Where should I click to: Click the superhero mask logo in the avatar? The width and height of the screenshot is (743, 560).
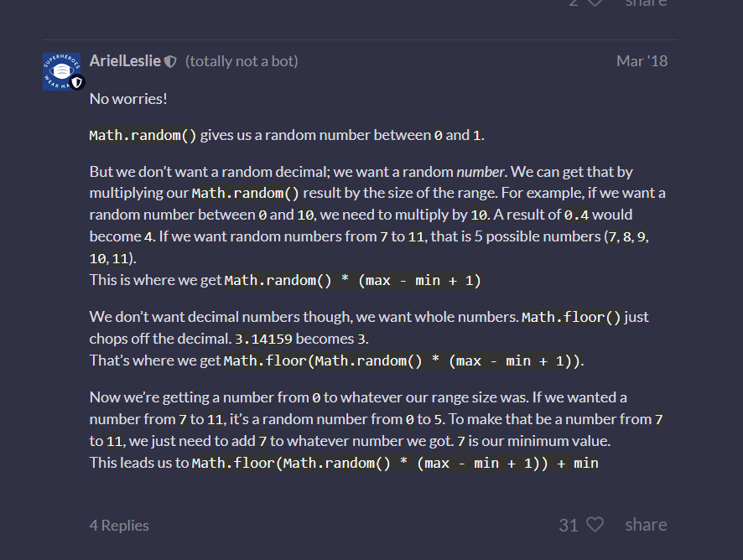[62, 70]
